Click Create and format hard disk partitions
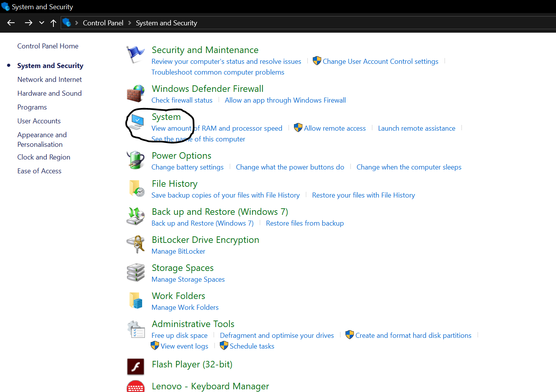The image size is (556, 392). click(413, 336)
